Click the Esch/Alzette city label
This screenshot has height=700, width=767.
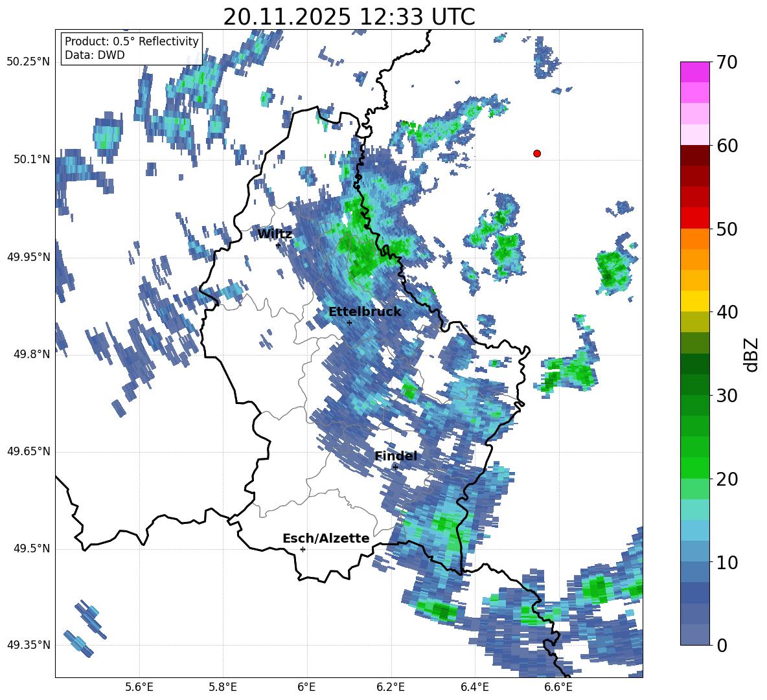326,539
